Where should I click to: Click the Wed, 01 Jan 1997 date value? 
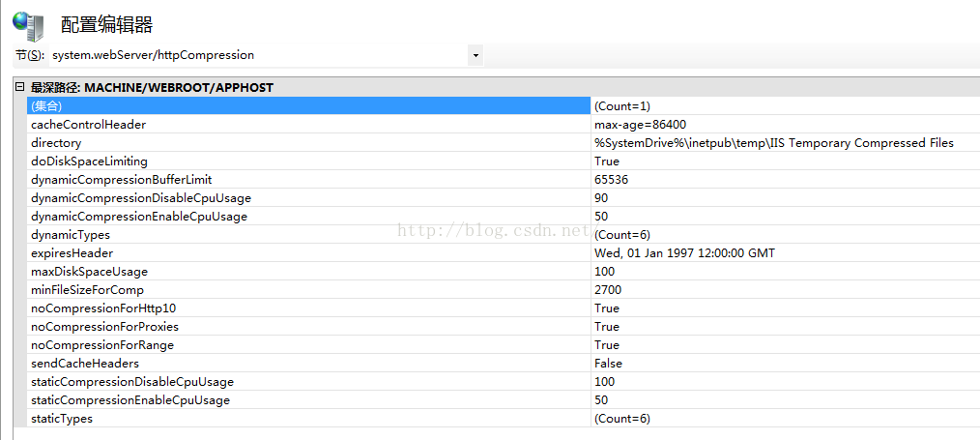(684, 253)
